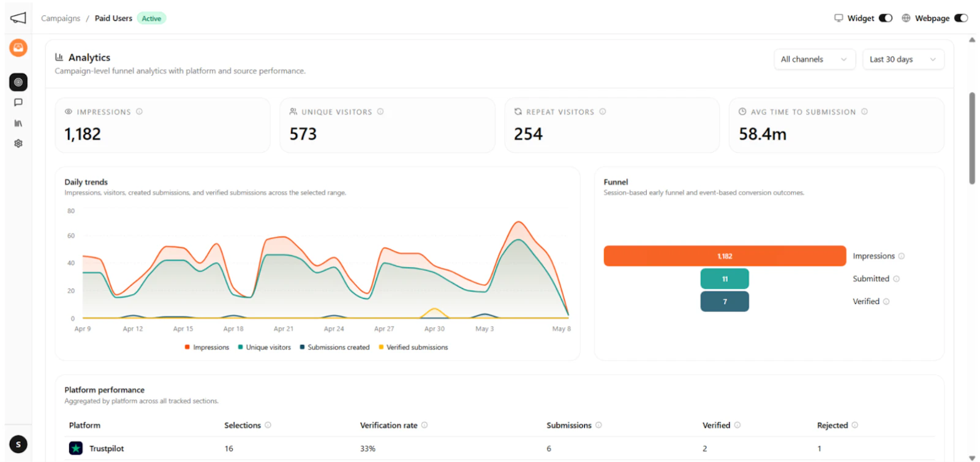Viewport: 980px width, 462px height.
Task: Click the 33% verification rate cell
Action: [367, 449]
